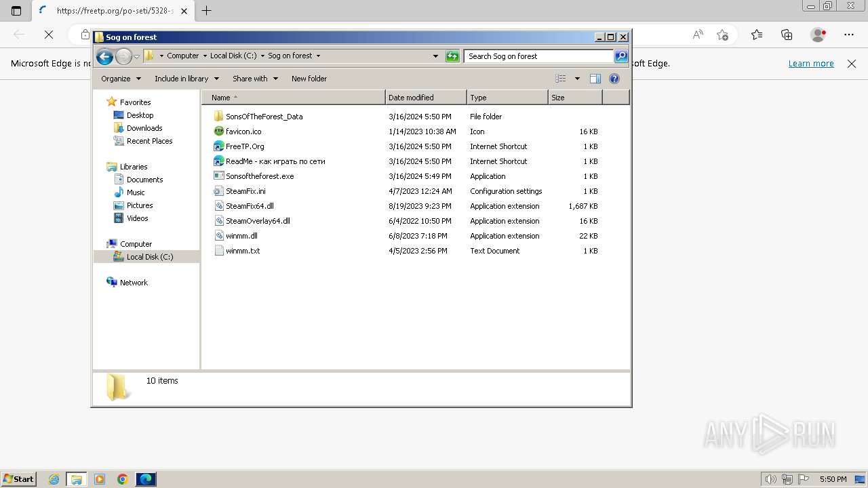Viewport: 868px width, 488px height.
Task: Click Learn more link in Edge
Action: pos(811,64)
